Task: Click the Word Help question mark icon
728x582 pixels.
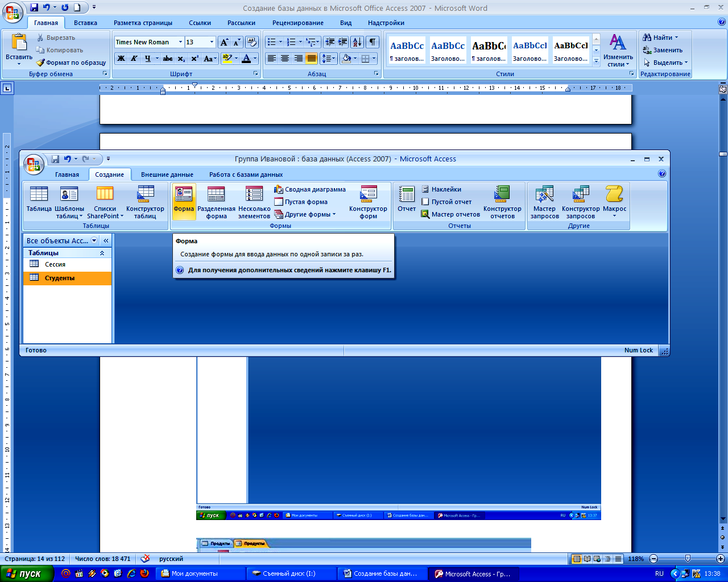Action: coord(721,22)
